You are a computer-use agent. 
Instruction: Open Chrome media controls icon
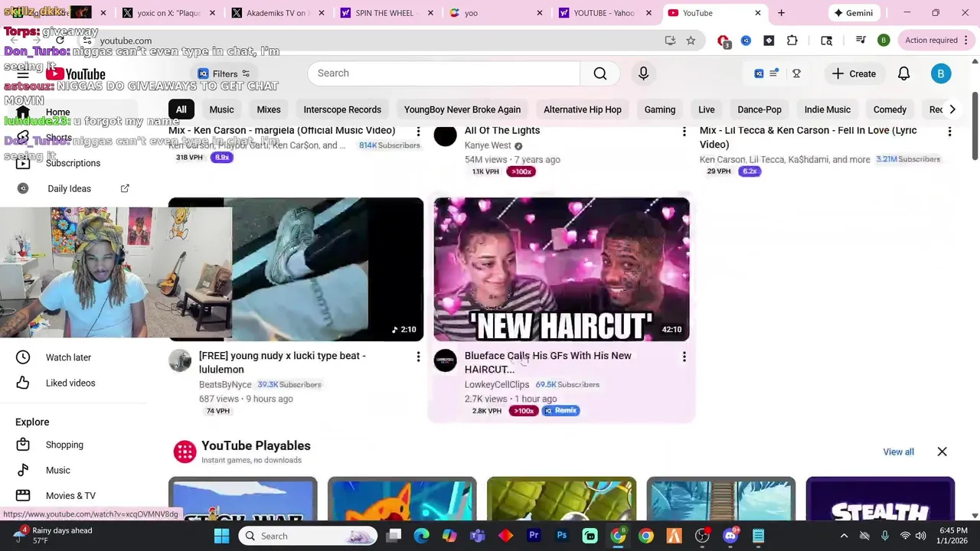click(x=861, y=41)
